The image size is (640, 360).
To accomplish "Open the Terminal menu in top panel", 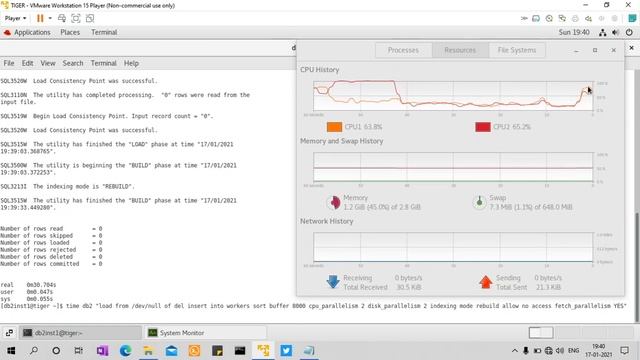I will pyautogui.click(x=104, y=32).
